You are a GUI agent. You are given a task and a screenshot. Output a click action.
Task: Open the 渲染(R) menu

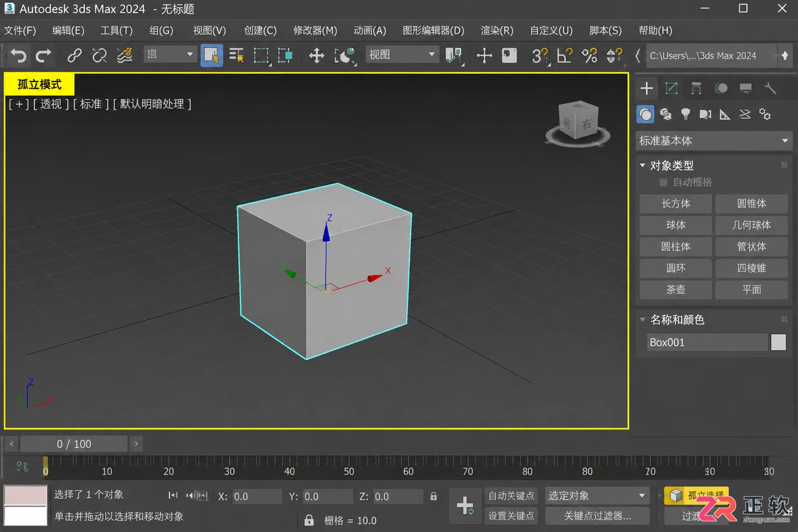click(x=497, y=30)
